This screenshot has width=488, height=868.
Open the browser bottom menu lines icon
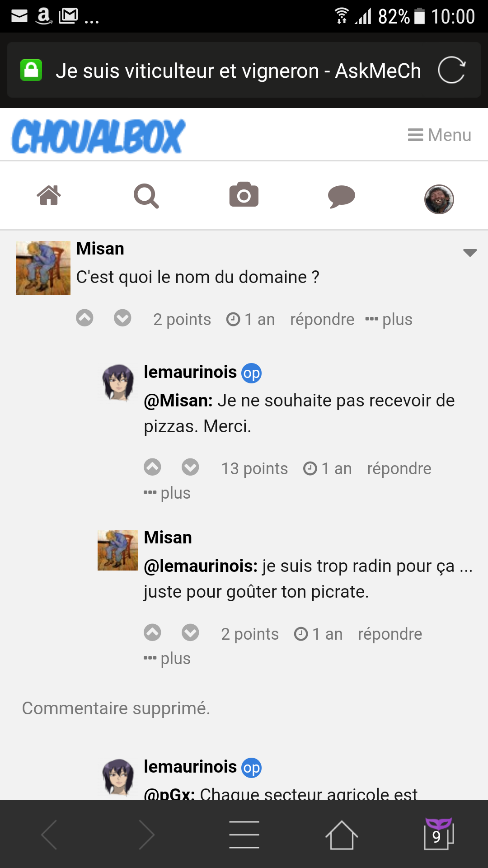[244, 835]
